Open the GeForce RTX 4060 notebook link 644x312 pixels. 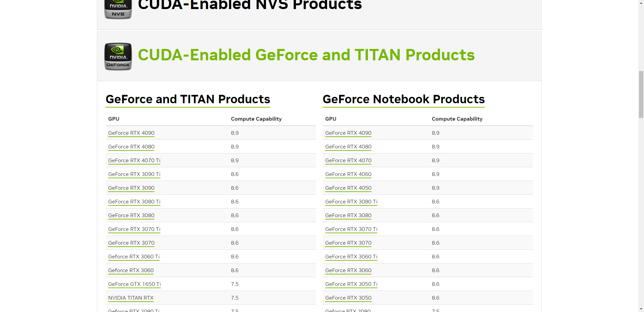coord(348,174)
